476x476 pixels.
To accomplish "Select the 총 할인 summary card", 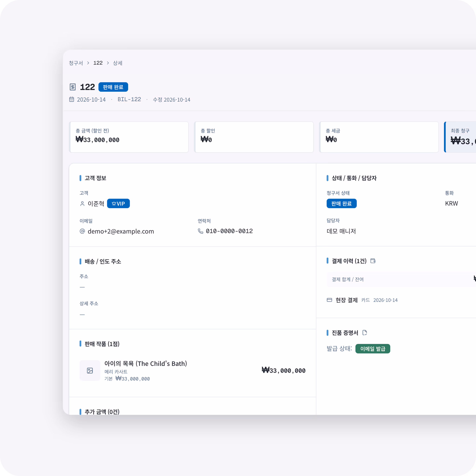I will (x=254, y=137).
